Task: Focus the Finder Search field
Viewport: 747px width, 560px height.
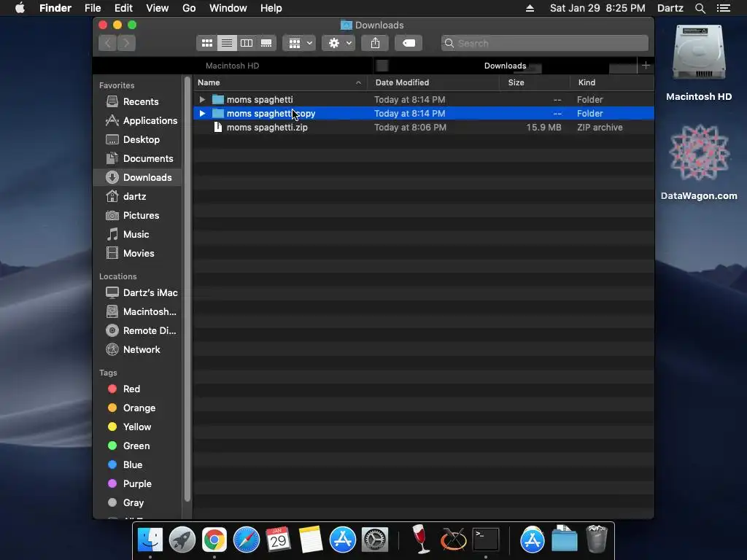Action: (545, 43)
